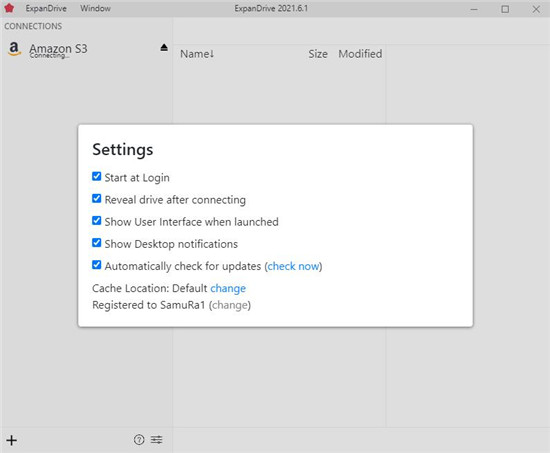The height and width of the screenshot is (453, 550).
Task: Open the Window menu
Action: [95, 8]
